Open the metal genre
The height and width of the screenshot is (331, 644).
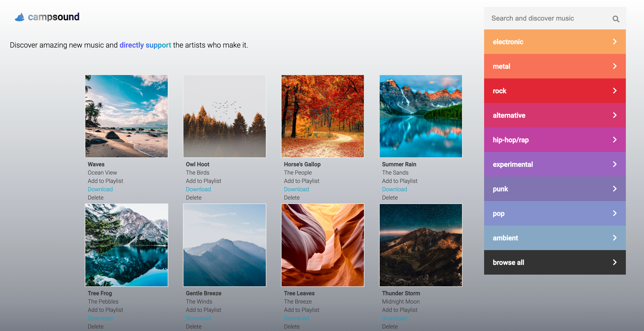point(555,66)
